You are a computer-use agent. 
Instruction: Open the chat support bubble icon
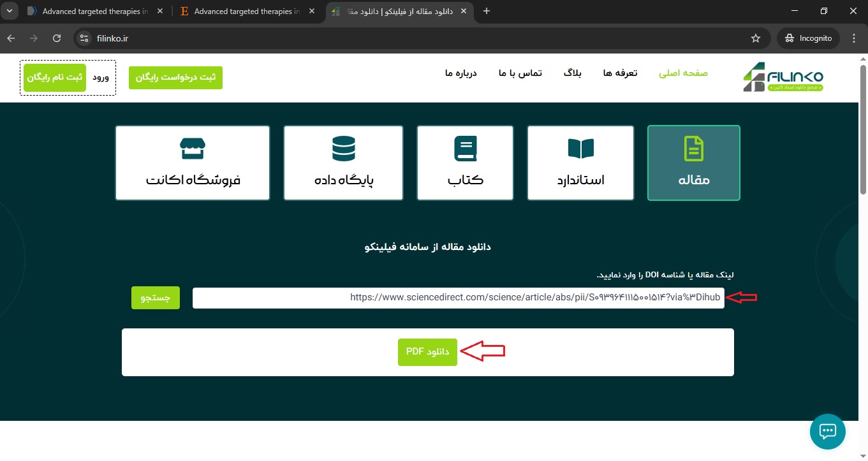tap(827, 432)
